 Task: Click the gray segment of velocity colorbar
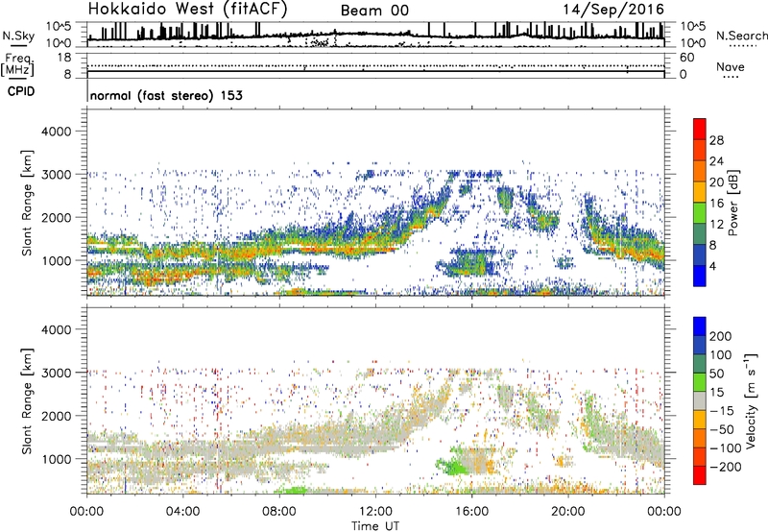click(700, 400)
